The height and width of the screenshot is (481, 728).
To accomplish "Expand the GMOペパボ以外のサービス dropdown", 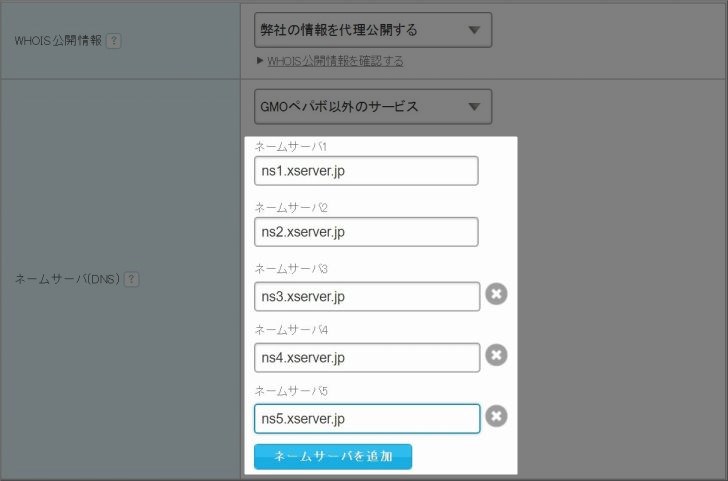I will click(x=373, y=106).
